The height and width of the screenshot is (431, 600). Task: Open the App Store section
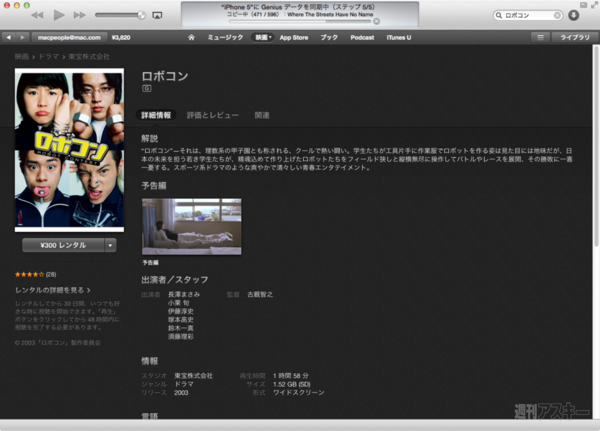pyautogui.click(x=293, y=38)
